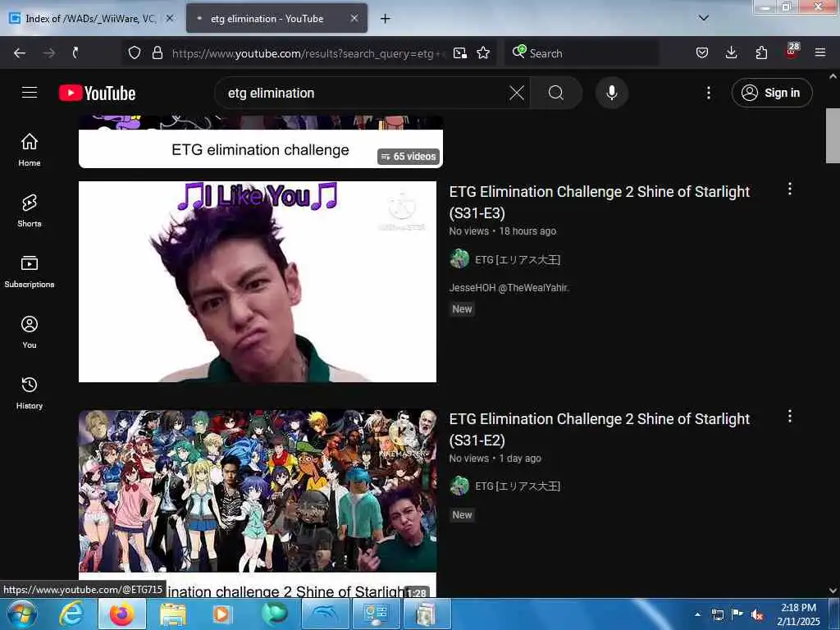The image size is (840, 630).
Task: Click the Firefox Search box
Action: [582, 52]
